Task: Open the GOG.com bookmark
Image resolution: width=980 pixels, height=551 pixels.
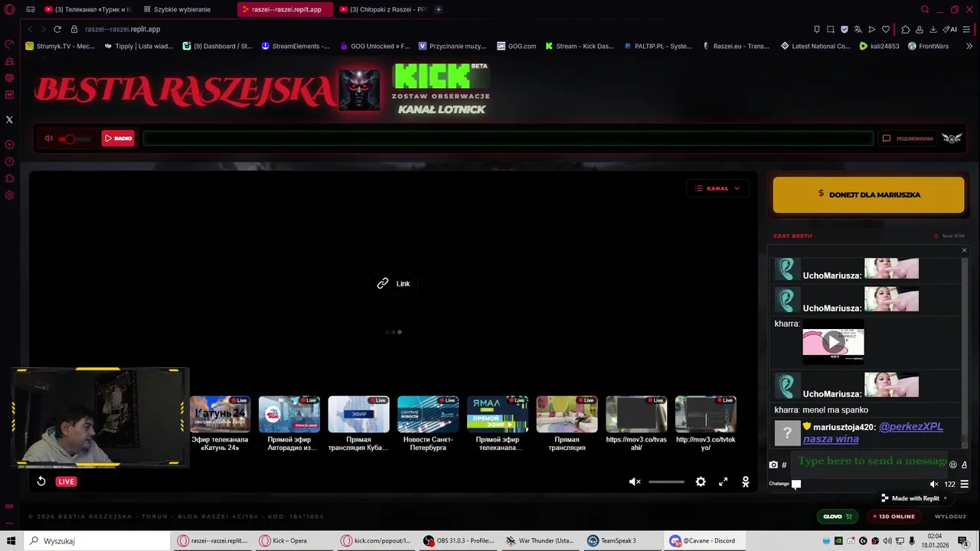Action: tap(516, 46)
